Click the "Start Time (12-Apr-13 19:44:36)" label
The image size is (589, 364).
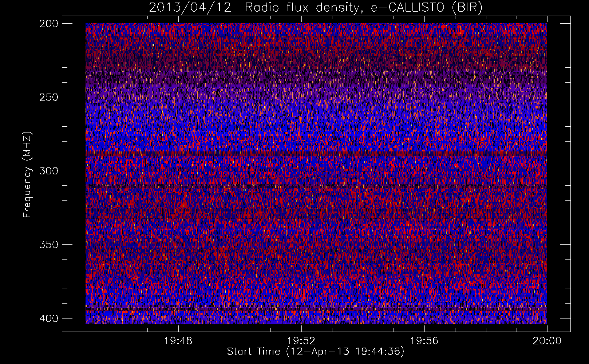point(316,352)
